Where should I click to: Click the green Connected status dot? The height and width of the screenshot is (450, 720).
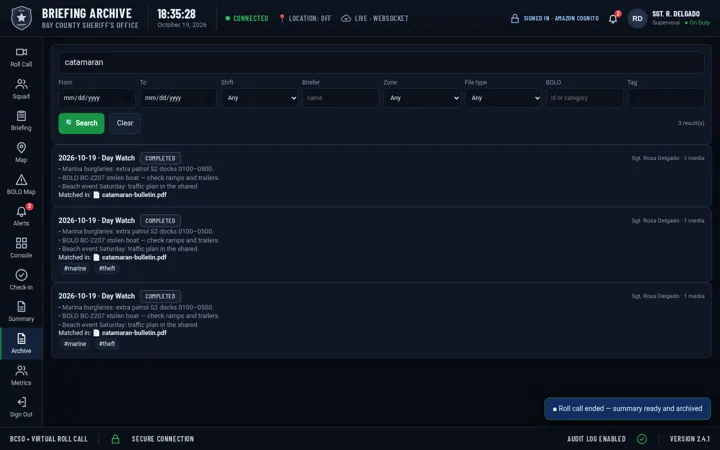point(227,18)
